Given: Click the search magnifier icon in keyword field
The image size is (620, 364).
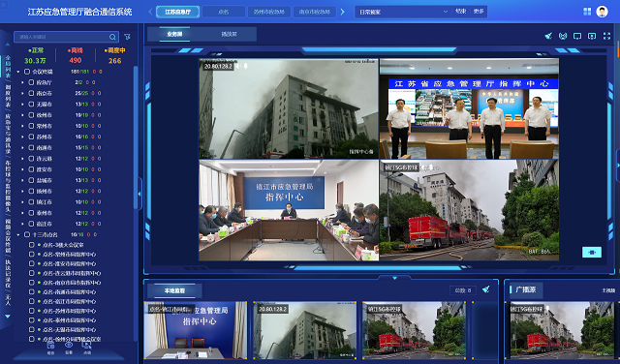Looking at the screenshot, I should 112,37.
